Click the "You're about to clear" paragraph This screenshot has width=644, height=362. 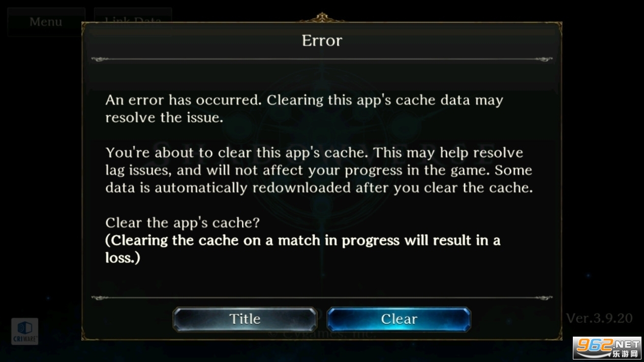point(319,170)
